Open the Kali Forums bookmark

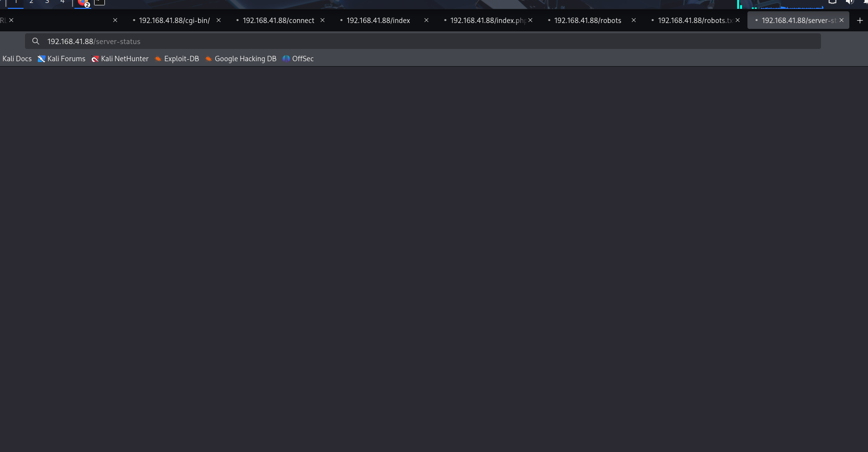coord(62,59)
